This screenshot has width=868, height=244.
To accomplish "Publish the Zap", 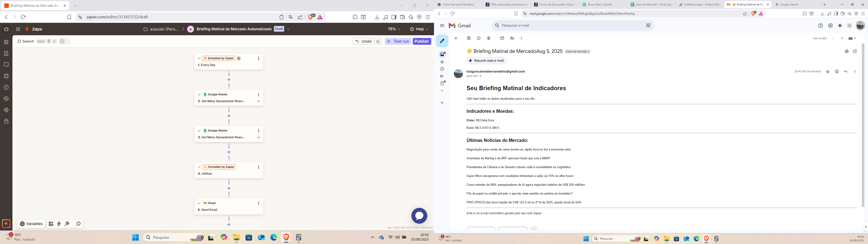I will (422, 41).
